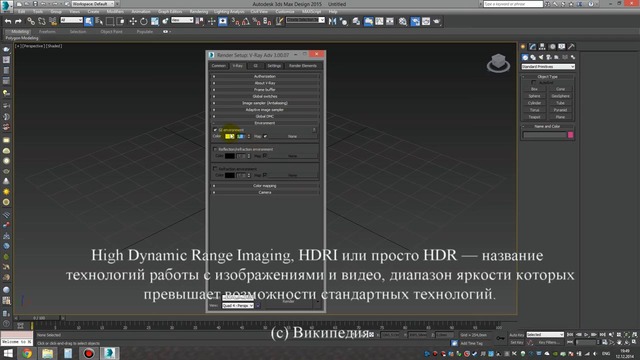Screen dimensions: 640x360
Task: Activate the Unlink Selection tool
Action: (42, 21)
